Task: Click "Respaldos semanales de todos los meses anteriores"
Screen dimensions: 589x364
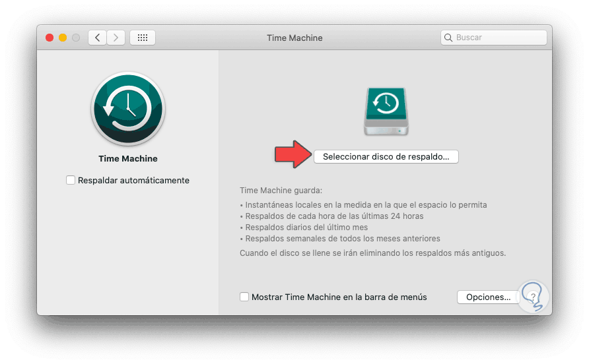Action: tap(340, 239)
